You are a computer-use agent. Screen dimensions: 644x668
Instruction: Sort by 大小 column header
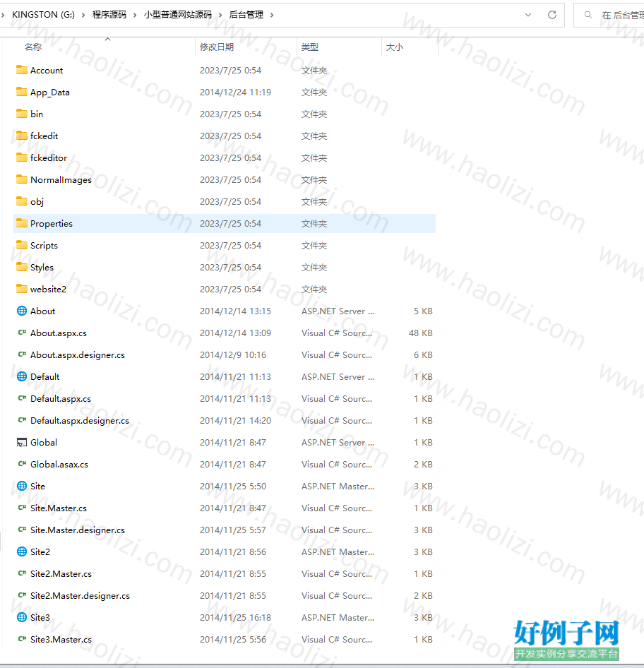click(x=395, y=47)
